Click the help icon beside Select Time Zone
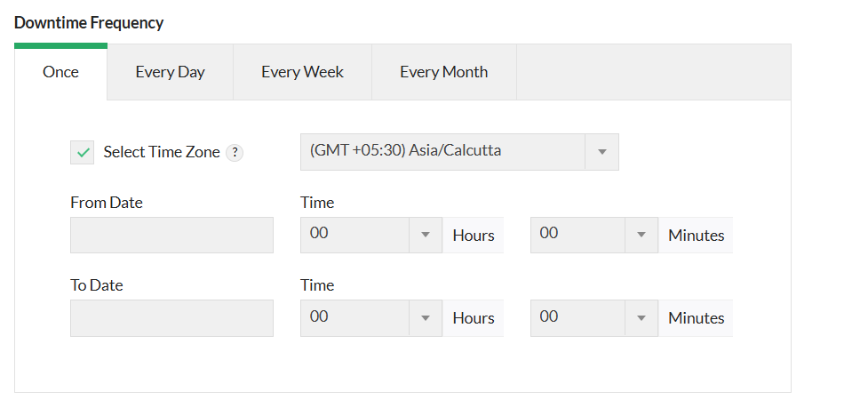 [235, 153]
